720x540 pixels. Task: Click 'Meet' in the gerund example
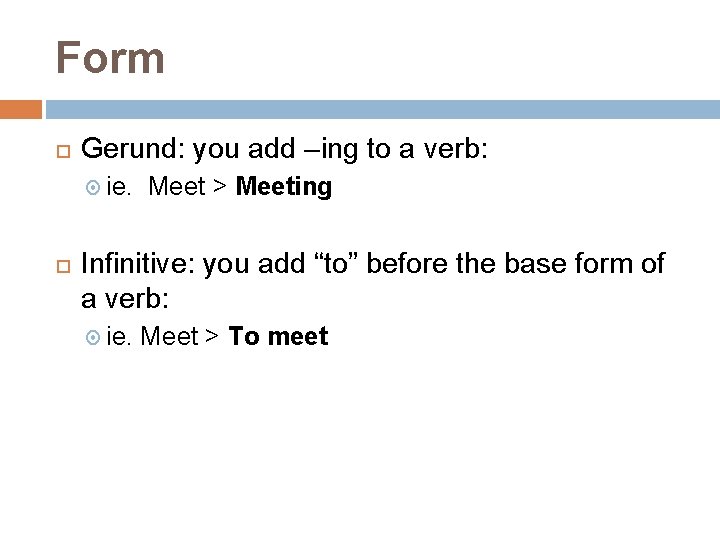[177, 186]
